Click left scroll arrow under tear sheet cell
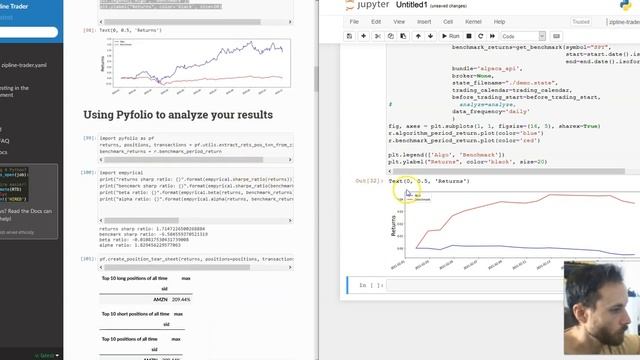 pos(101,267)
